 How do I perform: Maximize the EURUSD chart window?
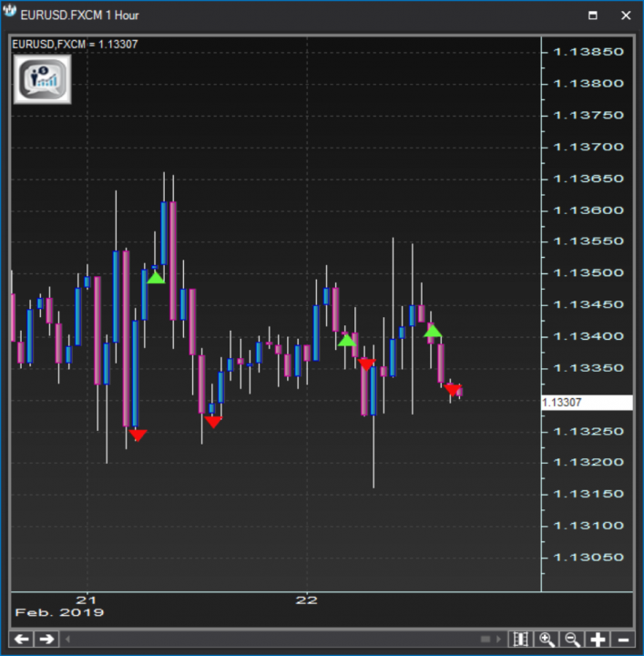(x=593, y=15)
